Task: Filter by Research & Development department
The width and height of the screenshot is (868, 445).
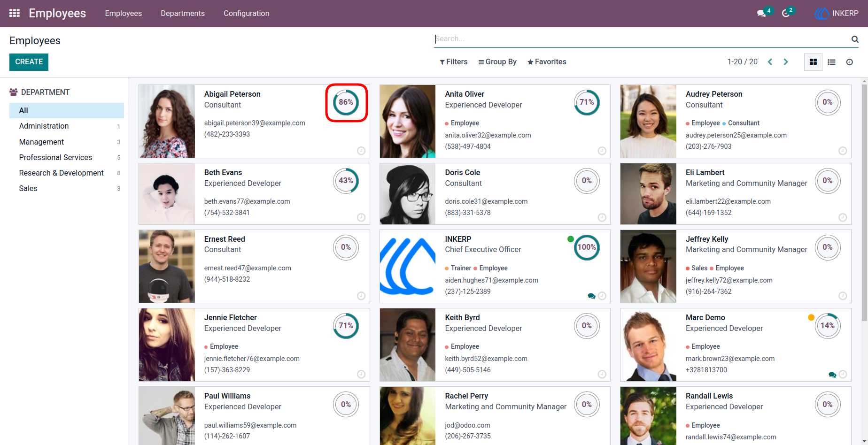Action: click(67, 173)
